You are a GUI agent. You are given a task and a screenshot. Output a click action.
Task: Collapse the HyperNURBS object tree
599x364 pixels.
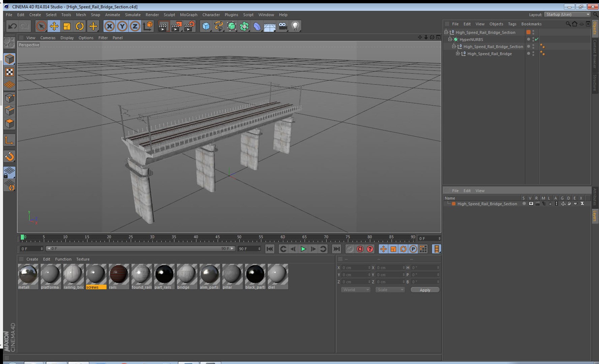[450, 39]
